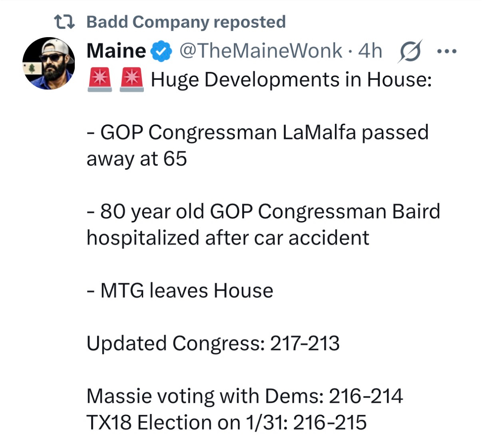Click the MTG leaves House line
Image resolution: width=482 pixels, height=448 pixels.
click(x=180, y=290)
